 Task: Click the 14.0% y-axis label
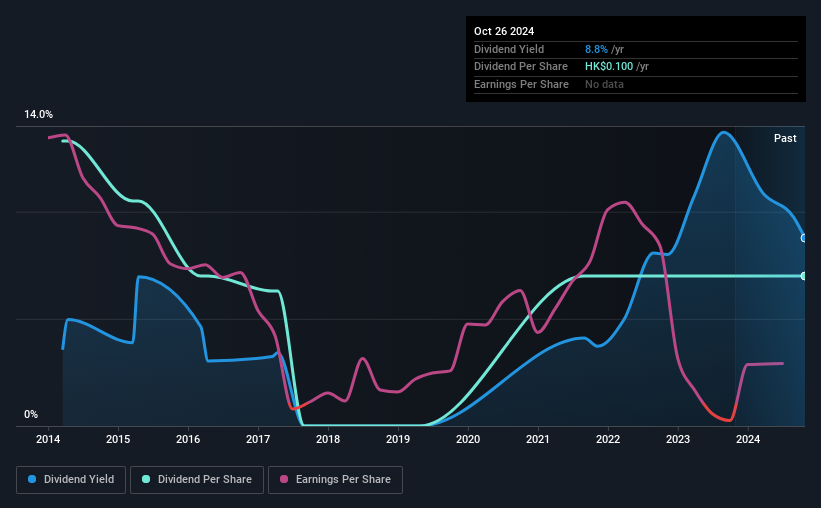tap(38, 114)
